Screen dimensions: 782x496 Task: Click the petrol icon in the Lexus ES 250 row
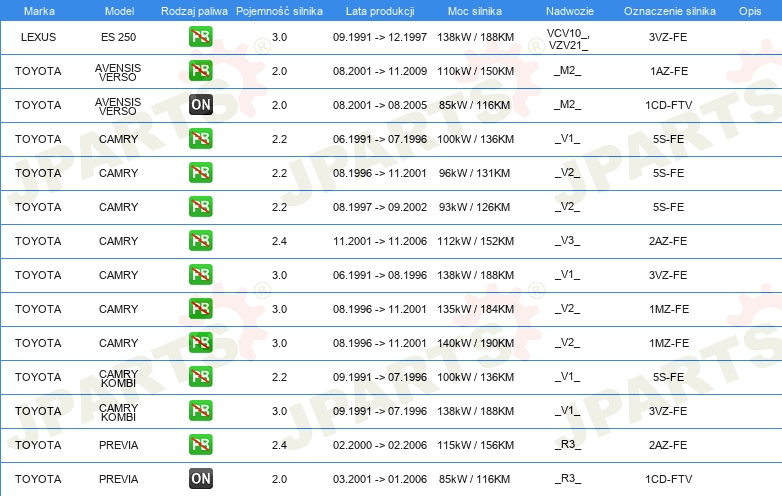point(200,37)
